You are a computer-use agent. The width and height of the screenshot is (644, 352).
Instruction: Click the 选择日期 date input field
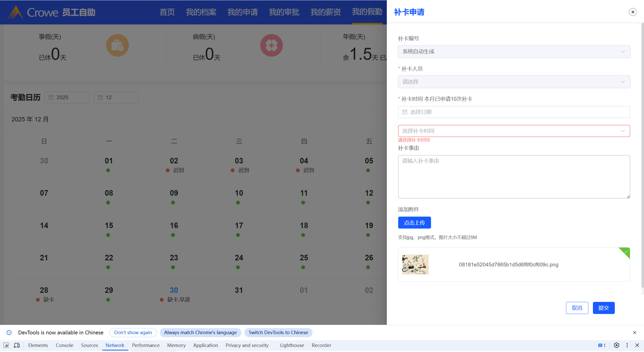coord(514,112)
